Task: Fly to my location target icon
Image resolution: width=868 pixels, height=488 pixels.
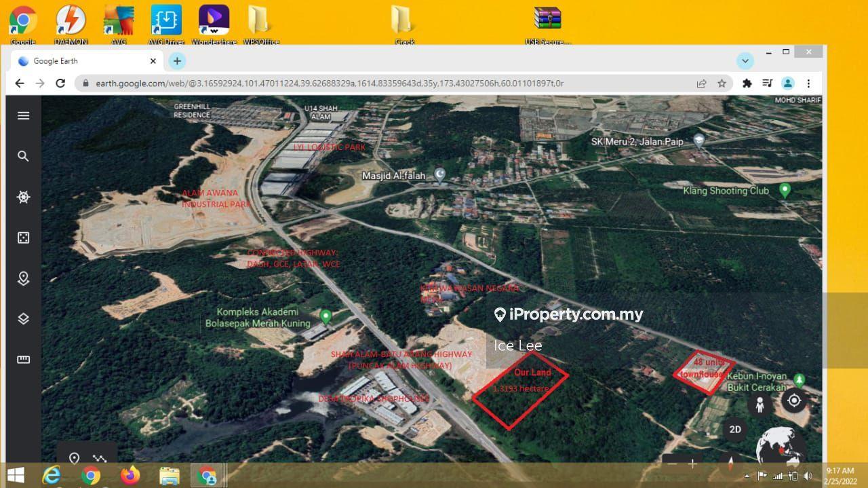Action: pyautogui.click(x=793, y=400)
